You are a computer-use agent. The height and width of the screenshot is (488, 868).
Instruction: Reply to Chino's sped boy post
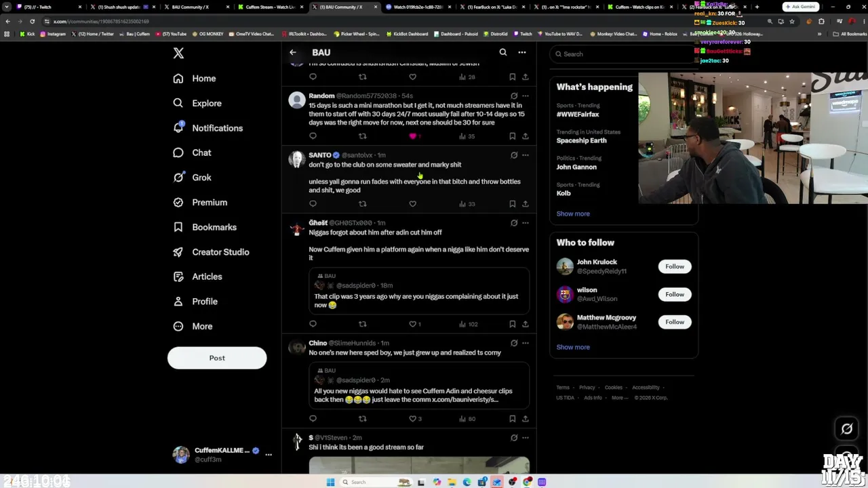(313, 419)
